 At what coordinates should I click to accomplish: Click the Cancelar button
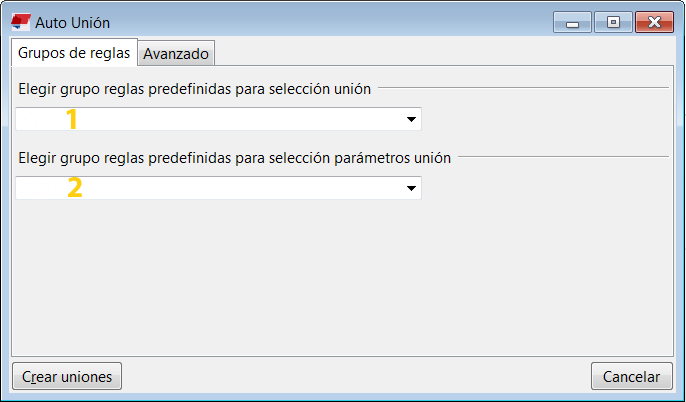[631, 376]
